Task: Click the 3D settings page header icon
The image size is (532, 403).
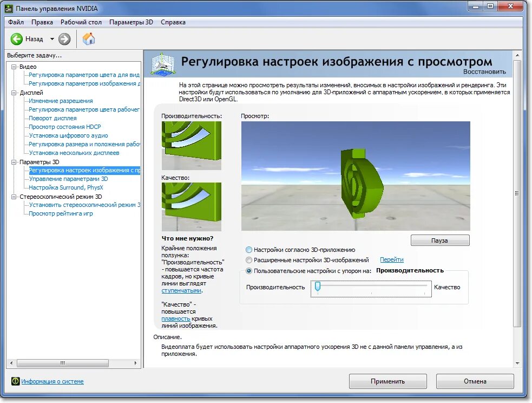Action: (x=163, y=64)
